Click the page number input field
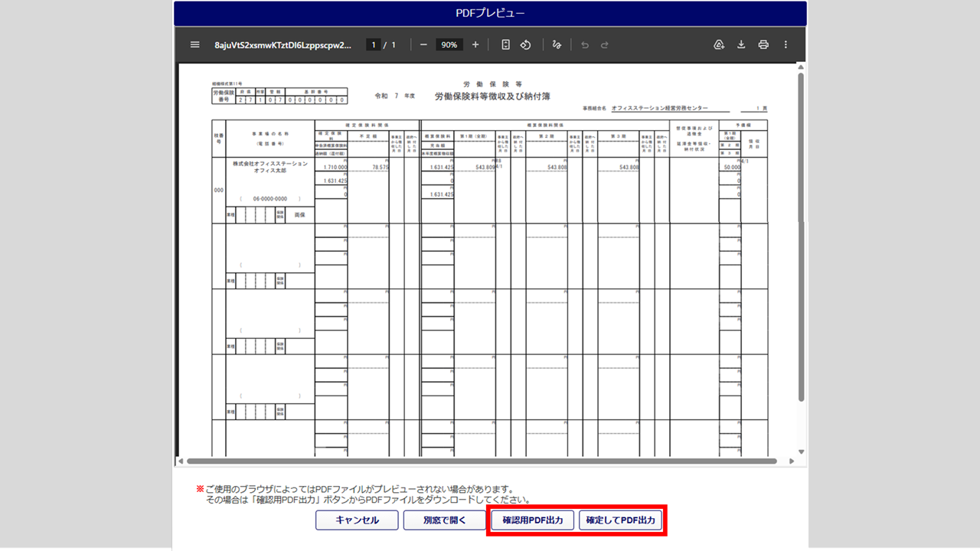The height and width of the screenshot is (551, 980). (x=374, y=45)
